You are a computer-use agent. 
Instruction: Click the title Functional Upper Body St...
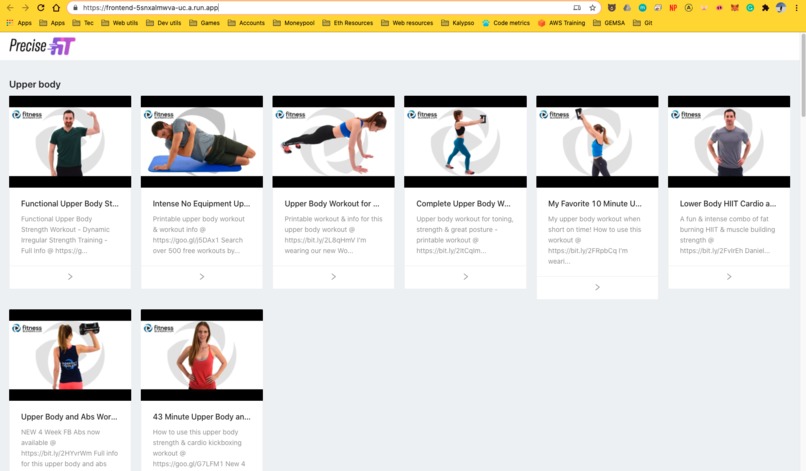pyautogui.click(x=69, y=204)
